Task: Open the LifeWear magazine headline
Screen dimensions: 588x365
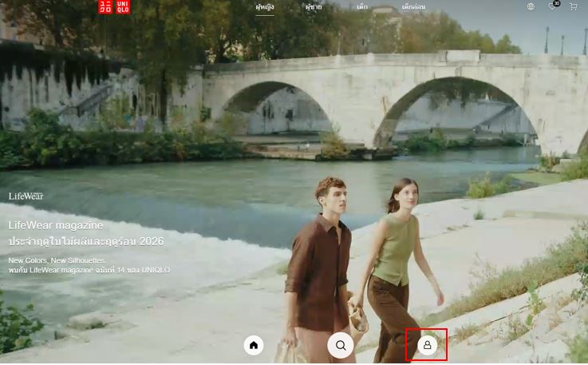Action: (56, 225)
